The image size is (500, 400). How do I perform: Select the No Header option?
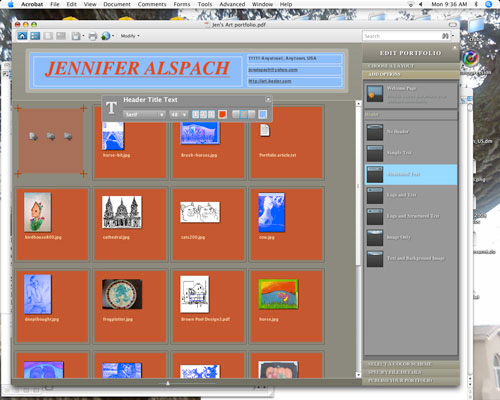(x=411, y=132)
